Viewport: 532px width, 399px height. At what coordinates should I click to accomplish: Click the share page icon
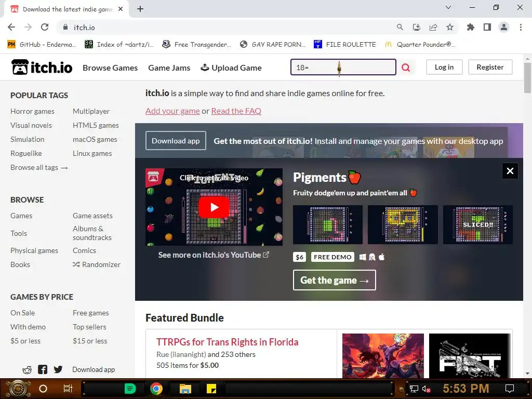433,27
